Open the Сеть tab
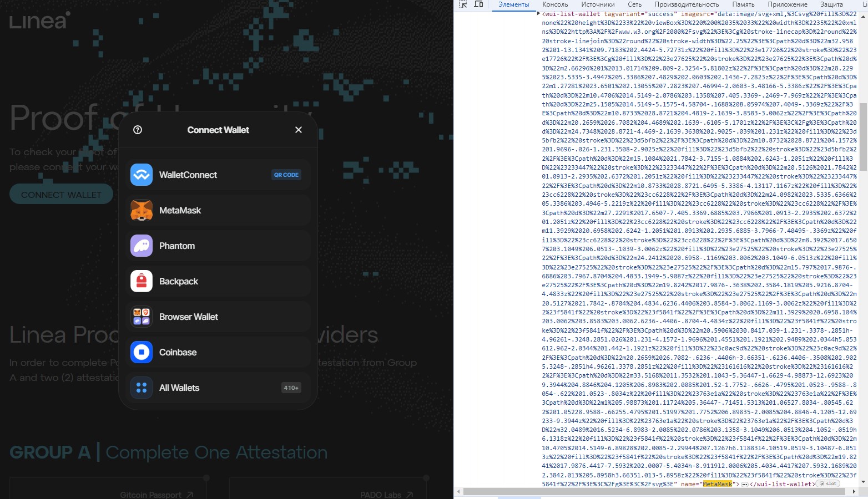 coord(634,4)
